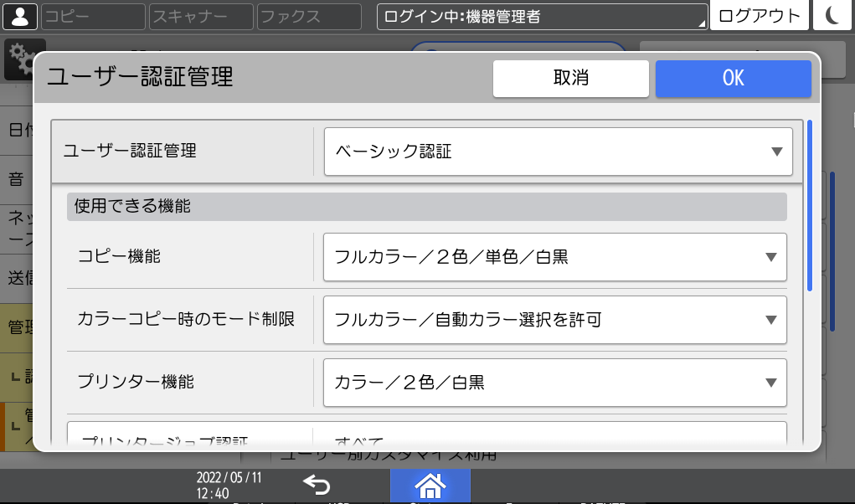Tap the back arrow in the bottom bar
The image size is (855, 504).
tap(317, 486)
